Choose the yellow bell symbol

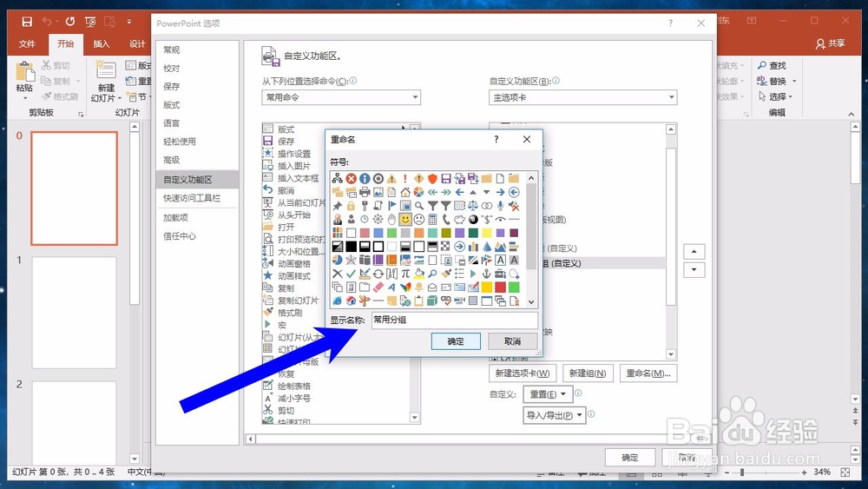[419, 287]
